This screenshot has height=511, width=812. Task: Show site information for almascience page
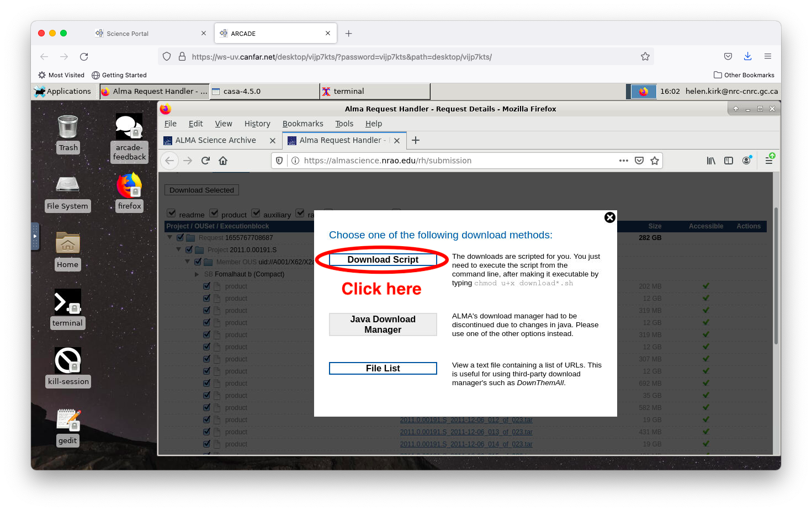pos(295,161)
